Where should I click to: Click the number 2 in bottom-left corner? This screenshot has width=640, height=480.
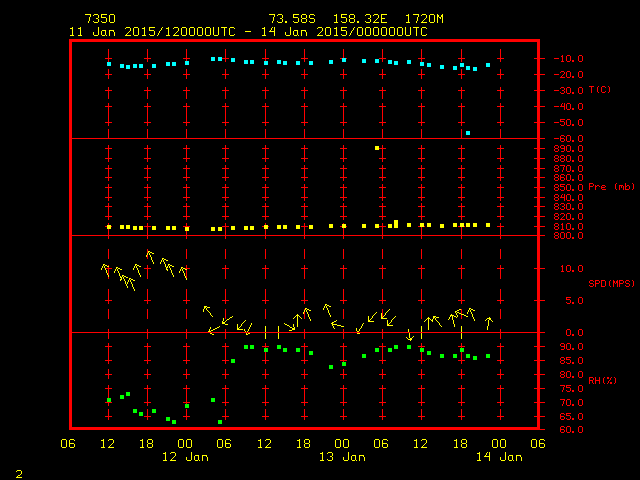[18, 472]
